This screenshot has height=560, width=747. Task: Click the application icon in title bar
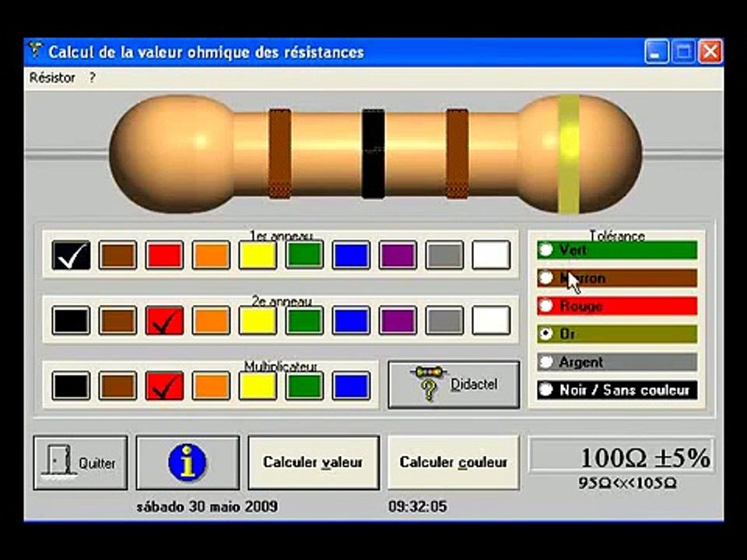tap(35, 51)
